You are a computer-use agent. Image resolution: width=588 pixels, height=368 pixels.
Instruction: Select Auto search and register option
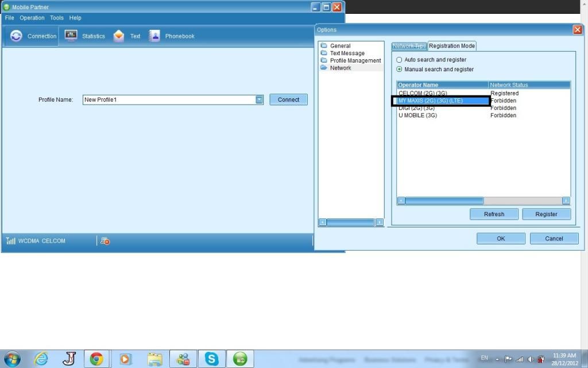pos(400,60)
